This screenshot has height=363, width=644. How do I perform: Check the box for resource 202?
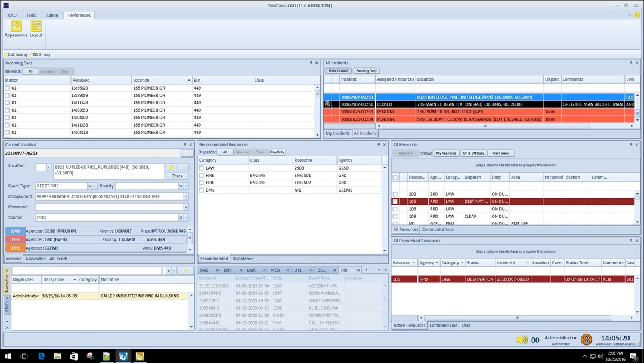coord(395,194)
